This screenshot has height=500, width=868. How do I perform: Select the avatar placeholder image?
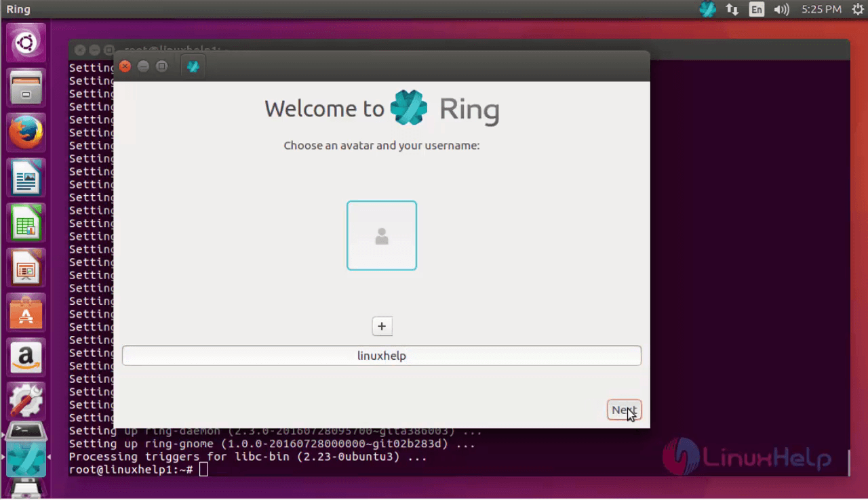click(382, 236)
